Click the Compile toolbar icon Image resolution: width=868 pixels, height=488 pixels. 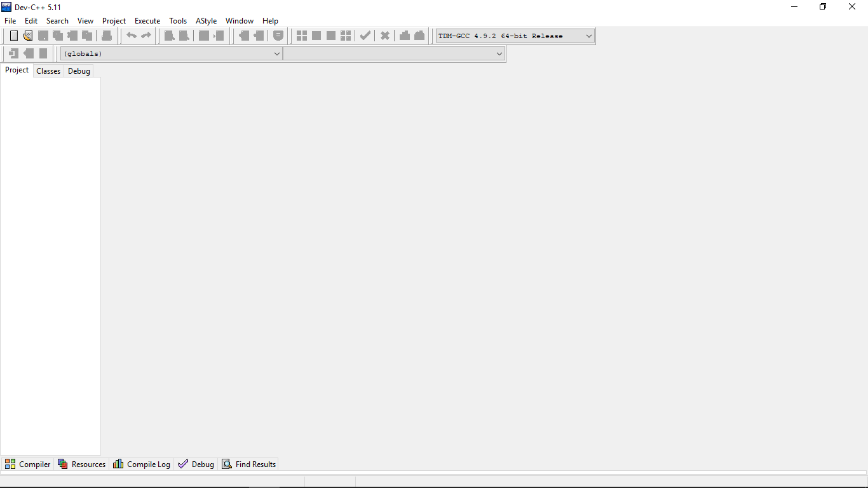click(x=302, y=36)
